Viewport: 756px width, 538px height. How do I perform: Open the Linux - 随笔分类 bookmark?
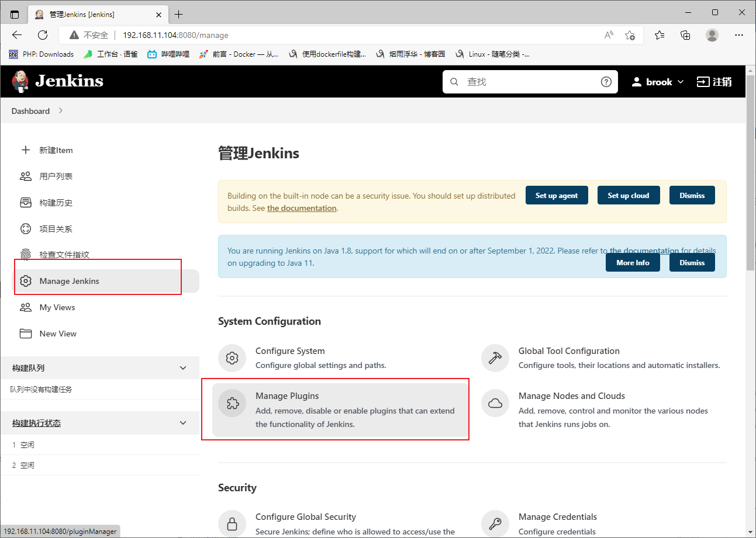(x=493, y=54)
